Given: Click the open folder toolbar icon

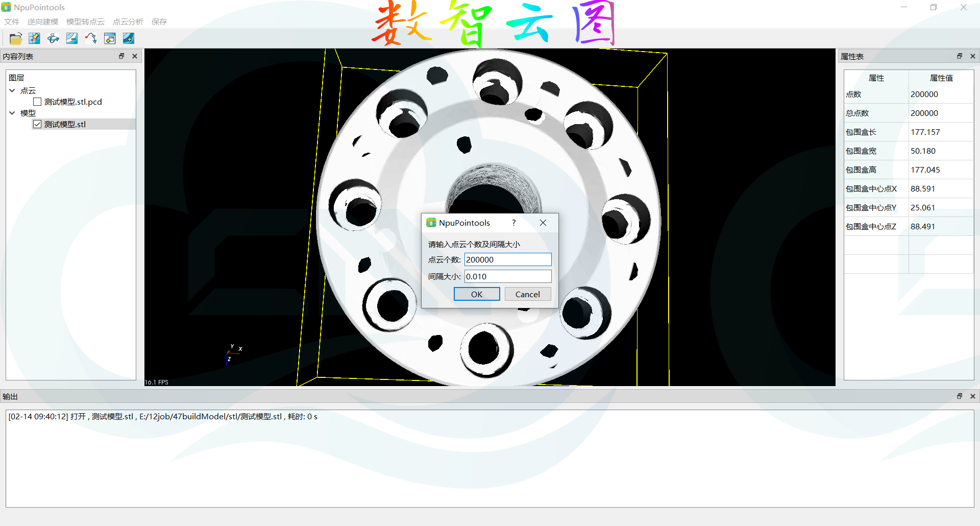Looking at the screenshot, I should 16,38.
